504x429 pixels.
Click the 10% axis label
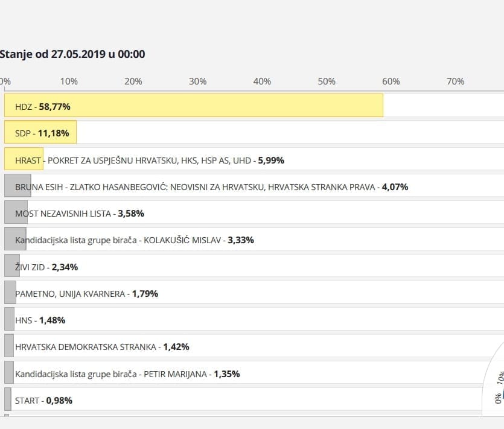[68, 81]
